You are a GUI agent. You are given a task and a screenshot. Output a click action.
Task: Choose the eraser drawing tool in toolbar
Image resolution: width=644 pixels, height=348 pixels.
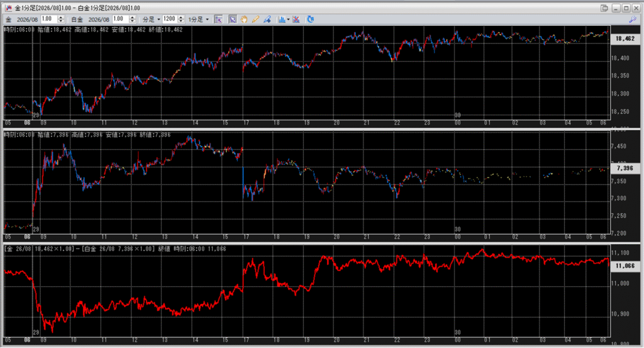(267, 20)
